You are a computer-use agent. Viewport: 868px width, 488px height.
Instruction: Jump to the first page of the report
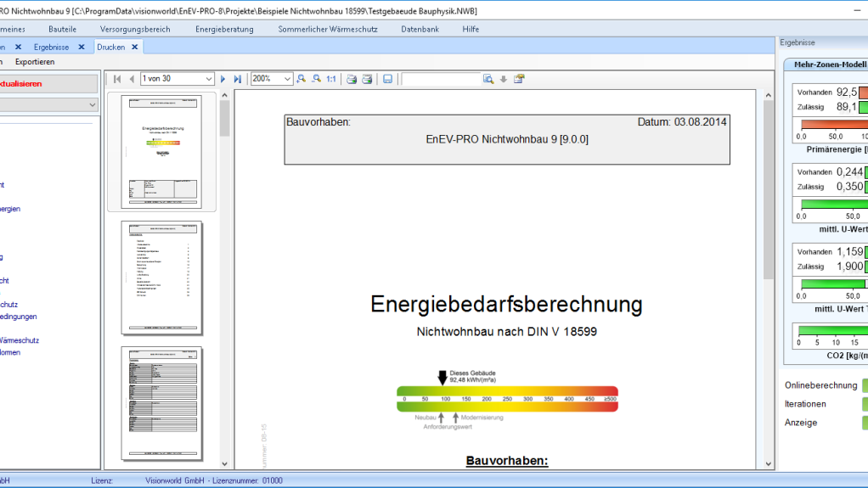click(x=117, y=79)
